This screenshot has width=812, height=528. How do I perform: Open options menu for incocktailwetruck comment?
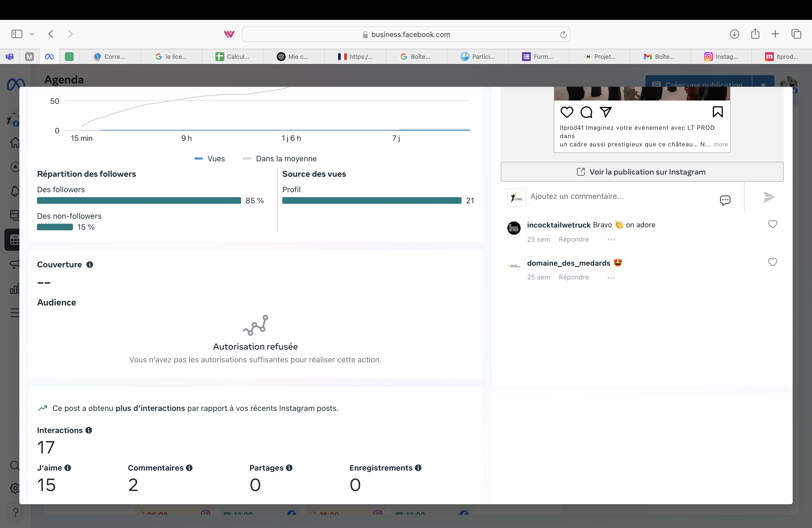(611, 240)
